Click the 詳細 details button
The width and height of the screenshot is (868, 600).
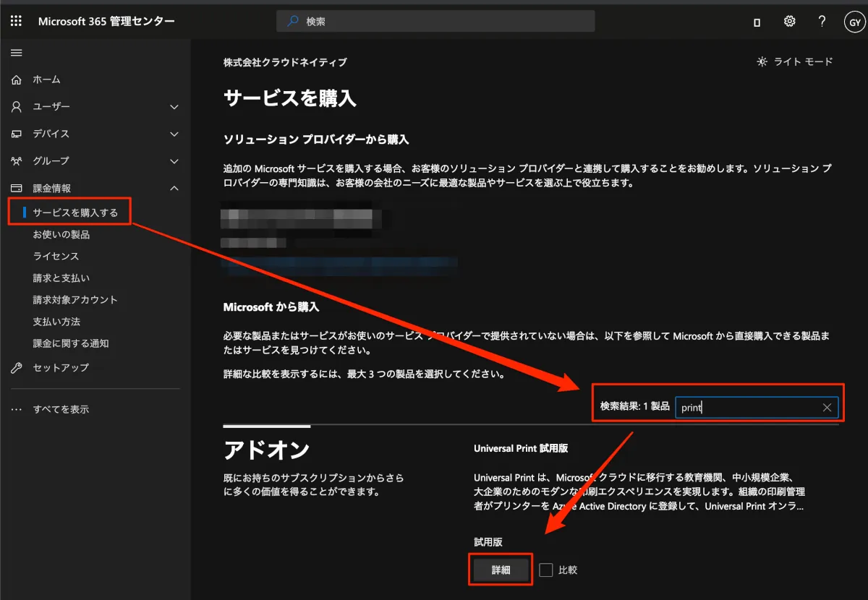coord(501,570)
